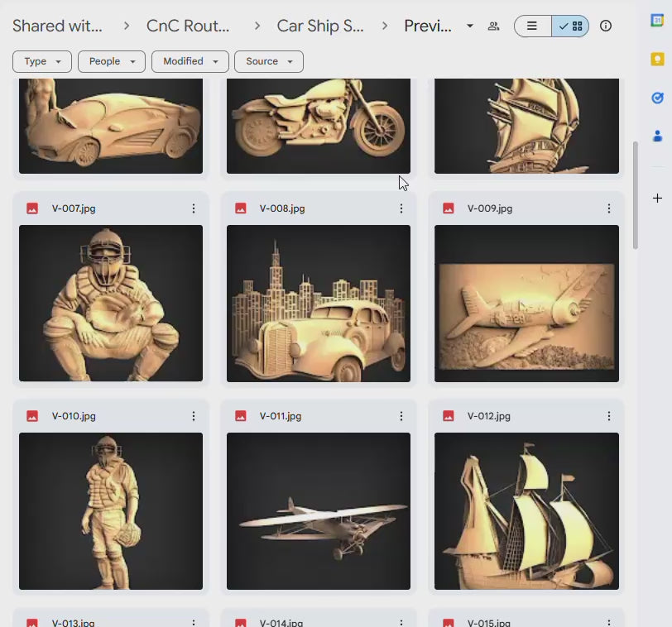This screenshot has height=627, width=672.
Task: Open the Type filter dropdown
Action: [41, 61]
